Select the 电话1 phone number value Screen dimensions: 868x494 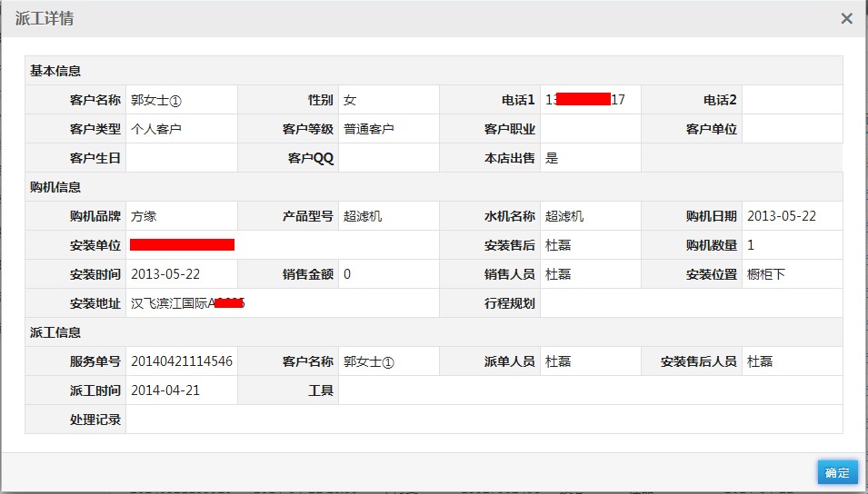[584, 100]
